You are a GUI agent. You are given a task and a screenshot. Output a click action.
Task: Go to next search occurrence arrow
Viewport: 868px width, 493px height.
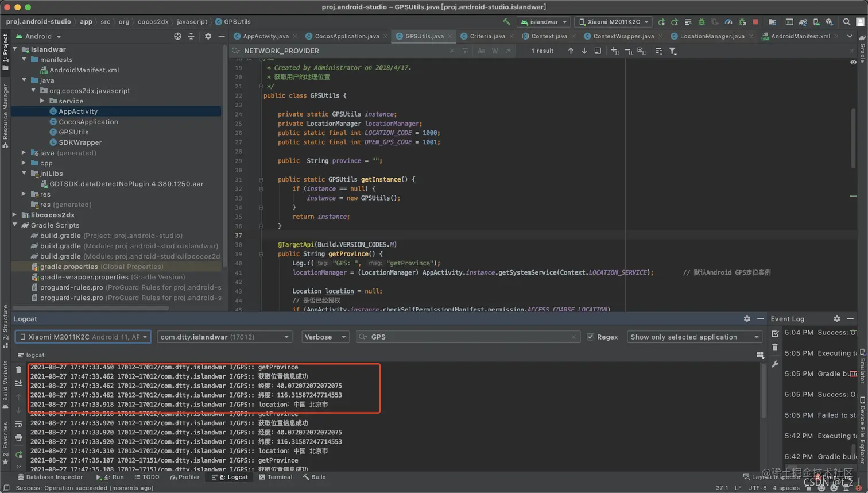tap(584, 51)
